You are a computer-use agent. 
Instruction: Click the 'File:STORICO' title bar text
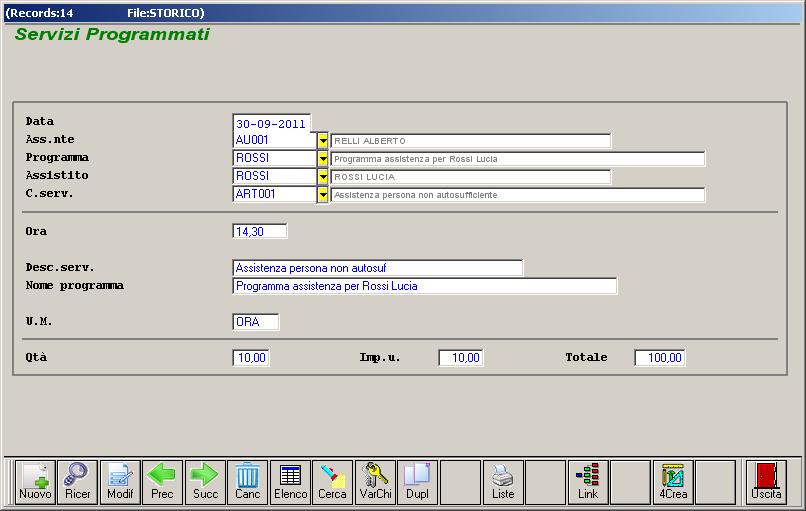pyautogui.click(x=166, y=13)
